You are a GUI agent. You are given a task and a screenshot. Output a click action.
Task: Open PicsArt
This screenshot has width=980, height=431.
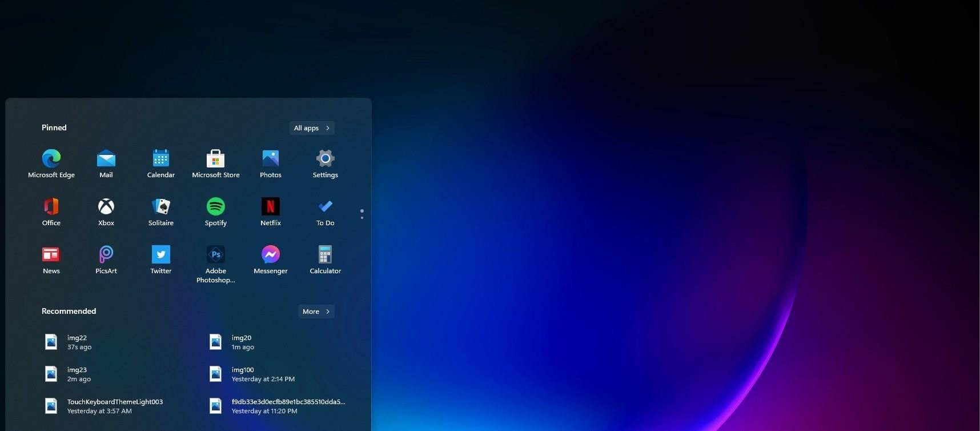coord(106,260)
